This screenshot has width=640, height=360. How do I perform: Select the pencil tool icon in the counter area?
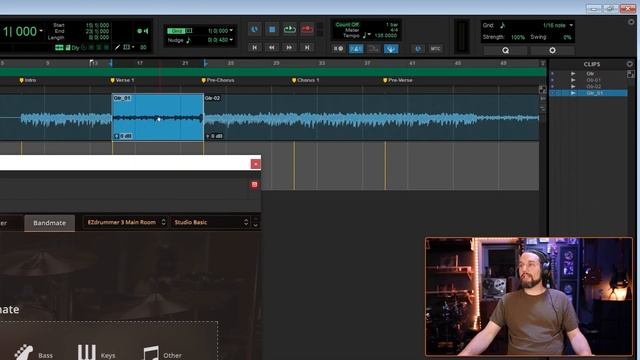coord(117,48)
